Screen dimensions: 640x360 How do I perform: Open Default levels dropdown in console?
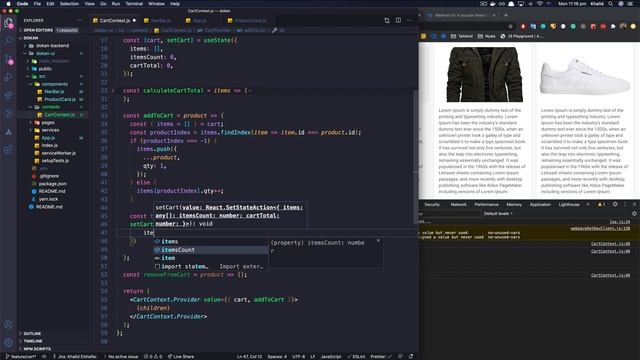click(x=498, y=213)
